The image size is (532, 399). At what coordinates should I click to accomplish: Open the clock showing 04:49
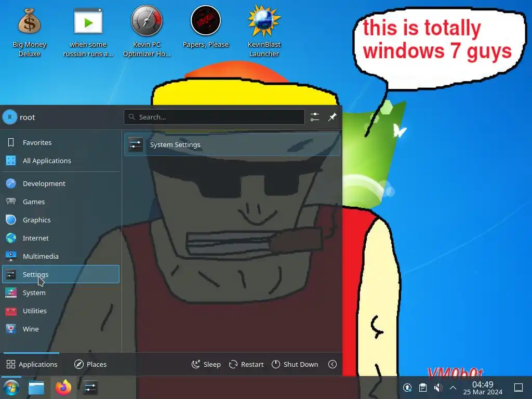[483, 388]
